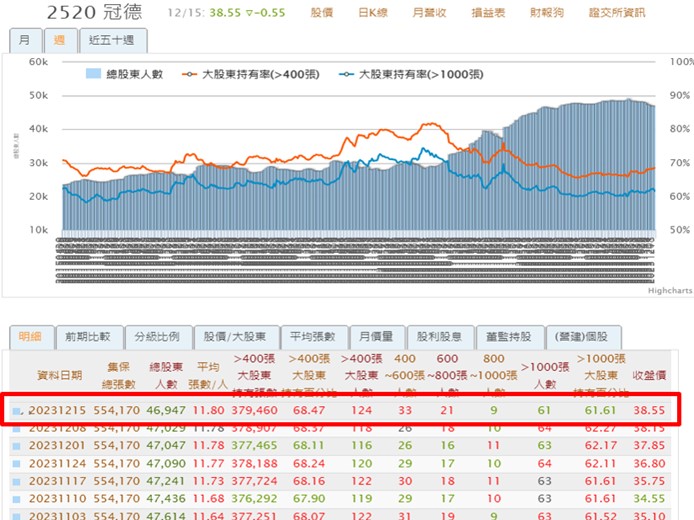Click the 46,947 shareholder count cell
This screenshot has height=520, width=694.
166,411
